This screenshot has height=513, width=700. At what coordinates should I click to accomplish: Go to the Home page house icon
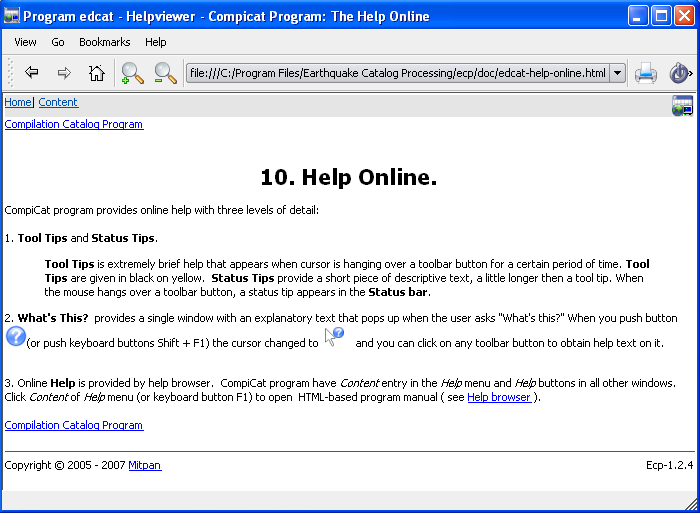tap(96, 72)
